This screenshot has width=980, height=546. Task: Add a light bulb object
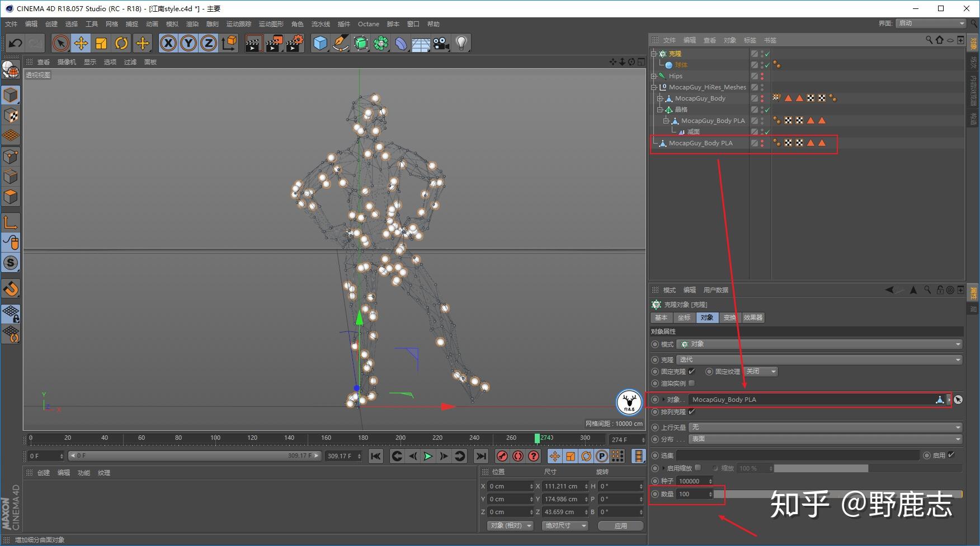point(461,43)
